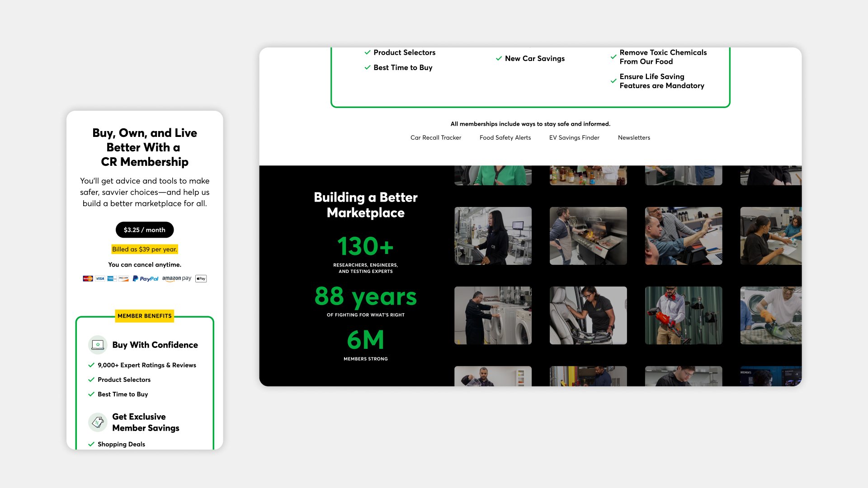Click the Amazon Pay logo
The width and height of the screenshot is (868, 488).
tap(177, 279)
